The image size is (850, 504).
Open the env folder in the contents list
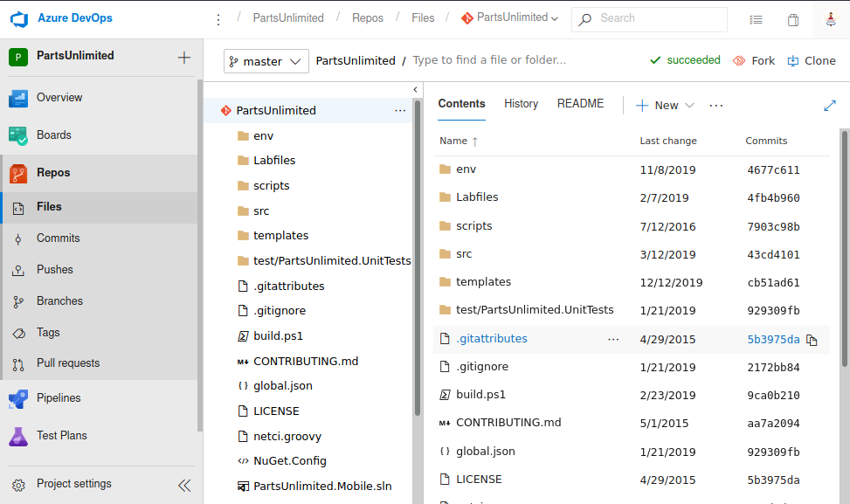466,169
